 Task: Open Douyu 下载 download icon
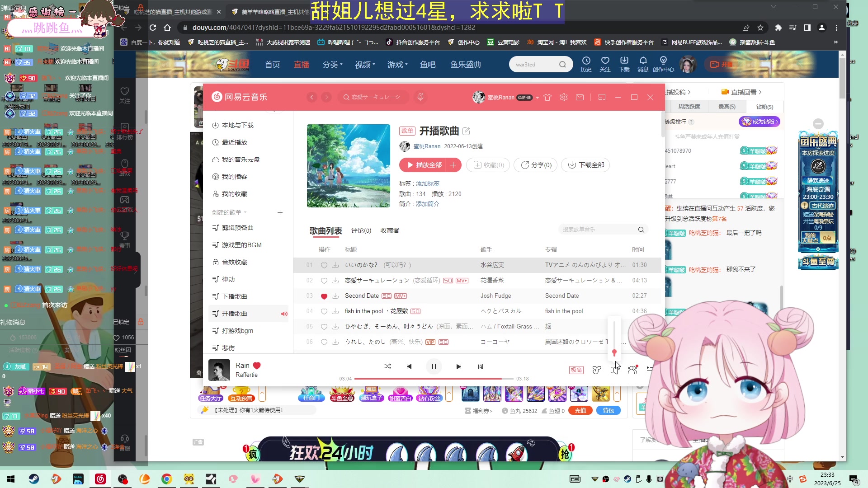[624, 64]
